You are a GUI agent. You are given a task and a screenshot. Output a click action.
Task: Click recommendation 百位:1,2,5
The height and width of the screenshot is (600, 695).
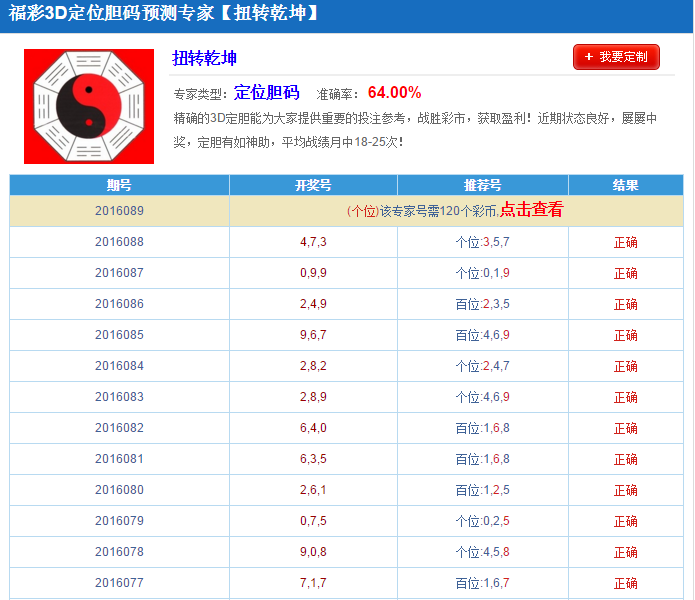pyautogui.click(x=483, y=491)
